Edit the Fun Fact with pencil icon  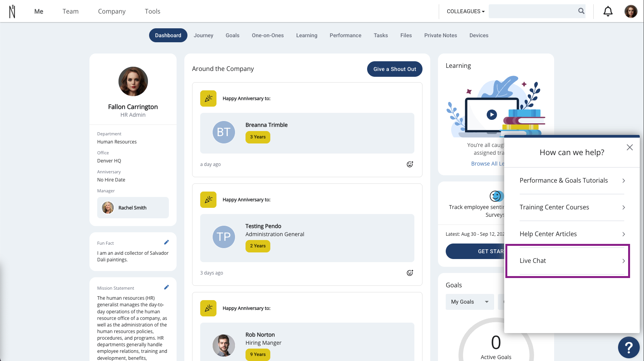click(x=167, y=242)
